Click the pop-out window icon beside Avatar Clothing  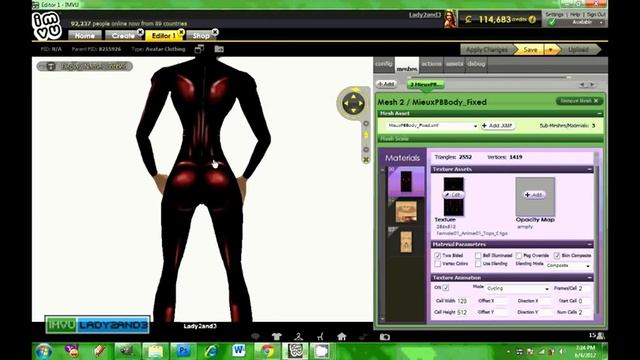click(x=199, y=49)
